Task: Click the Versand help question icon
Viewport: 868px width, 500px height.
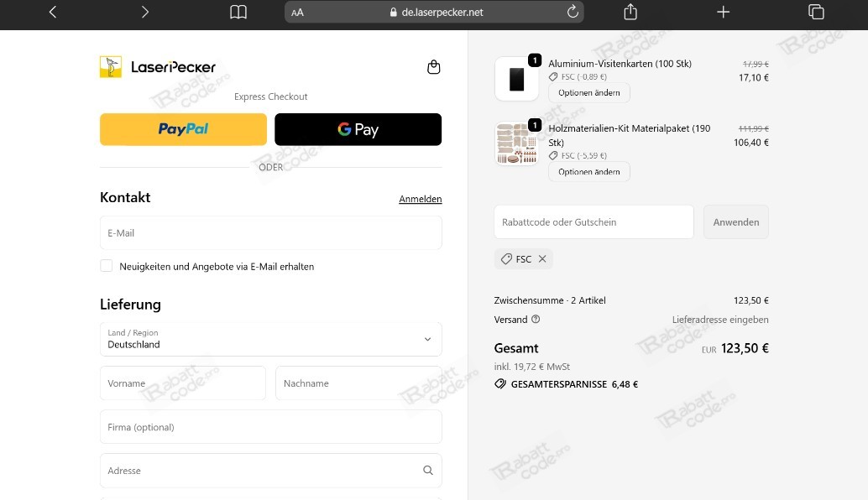Action: click(x=536, y=319)
